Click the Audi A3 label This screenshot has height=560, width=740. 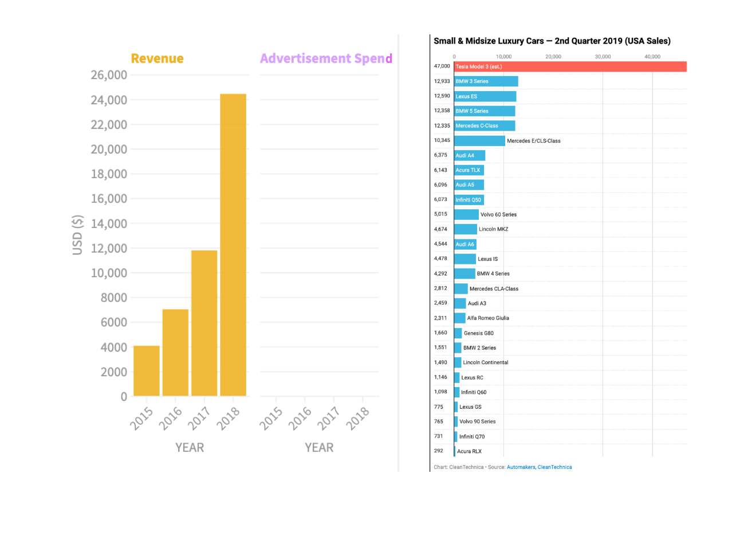477,303
